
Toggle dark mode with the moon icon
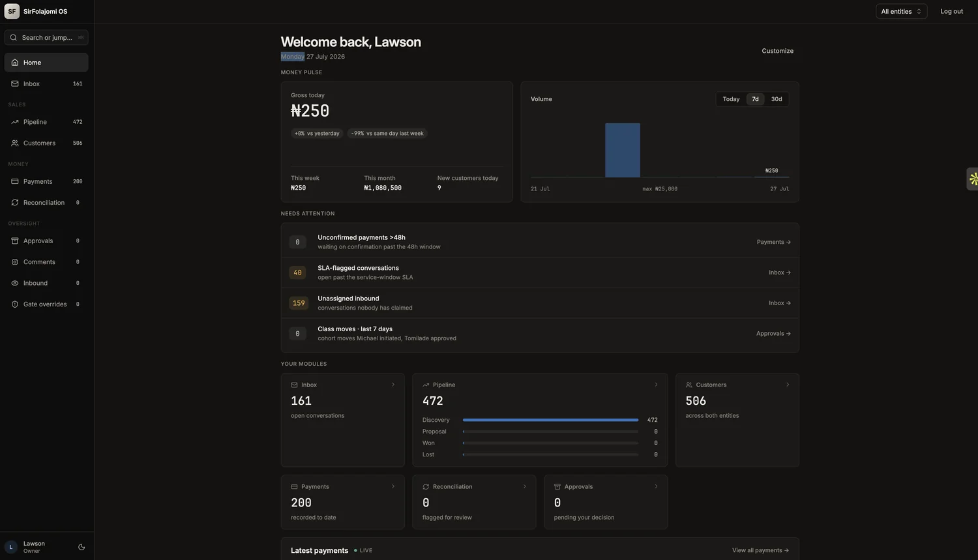(81, 547)
